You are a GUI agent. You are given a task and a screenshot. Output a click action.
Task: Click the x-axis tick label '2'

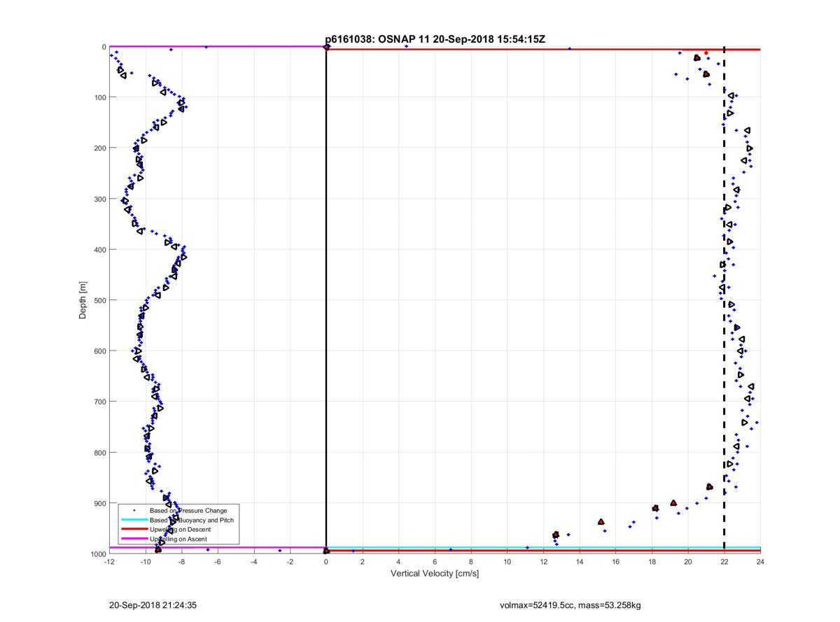click(x=363, y=561)
